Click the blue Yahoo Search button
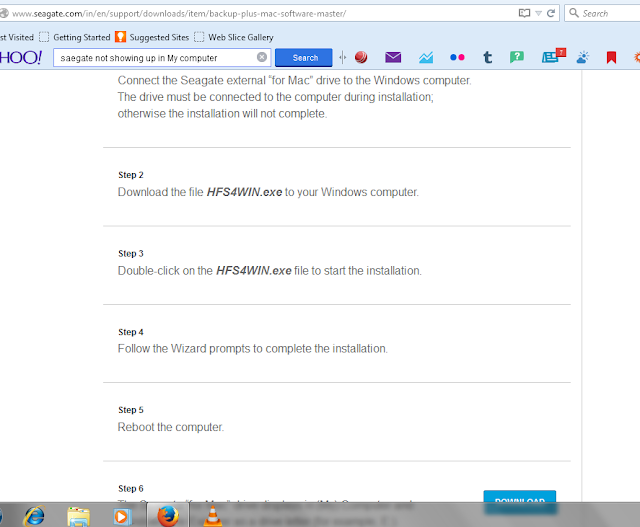The height and width of the screenshot is (527, 640). pyautogui.click(x=304, y=58)
